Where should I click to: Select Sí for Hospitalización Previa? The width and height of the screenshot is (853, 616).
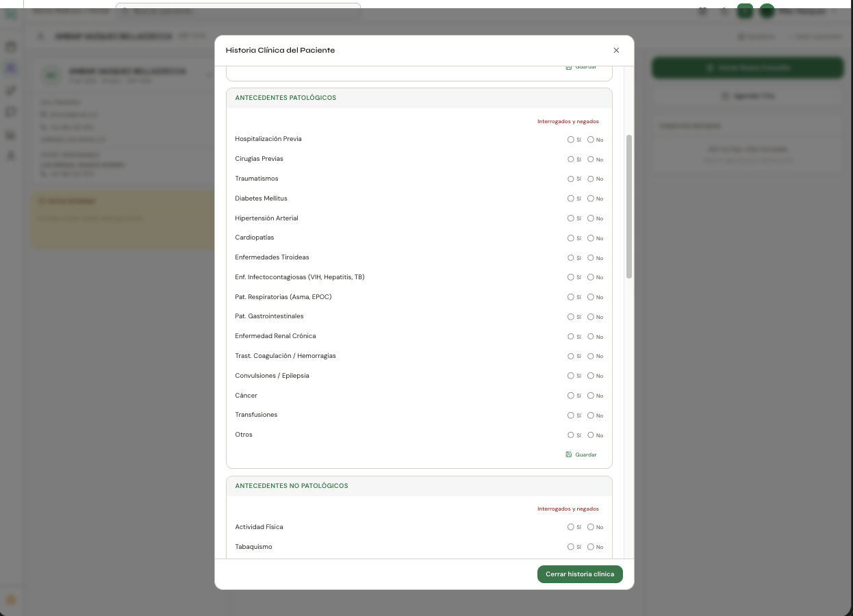click(570, 140)
